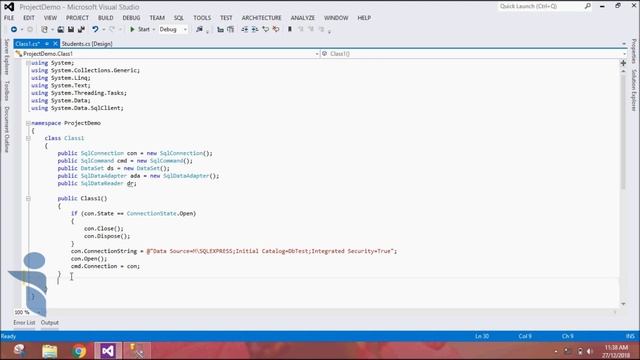Open the ARCHITECTURE menu
This screenshot has width=640, height=360.
point(261,18)
